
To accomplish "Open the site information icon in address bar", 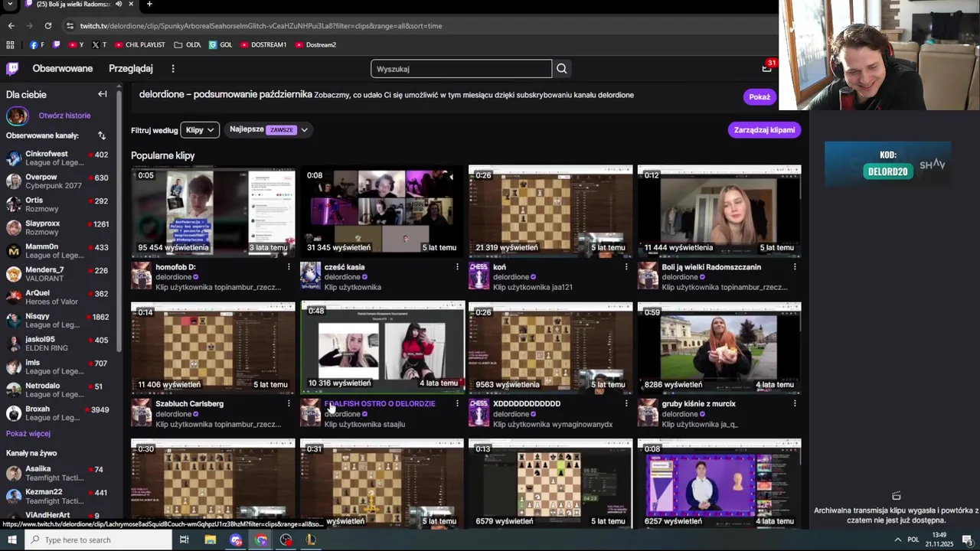I will 70,25.
